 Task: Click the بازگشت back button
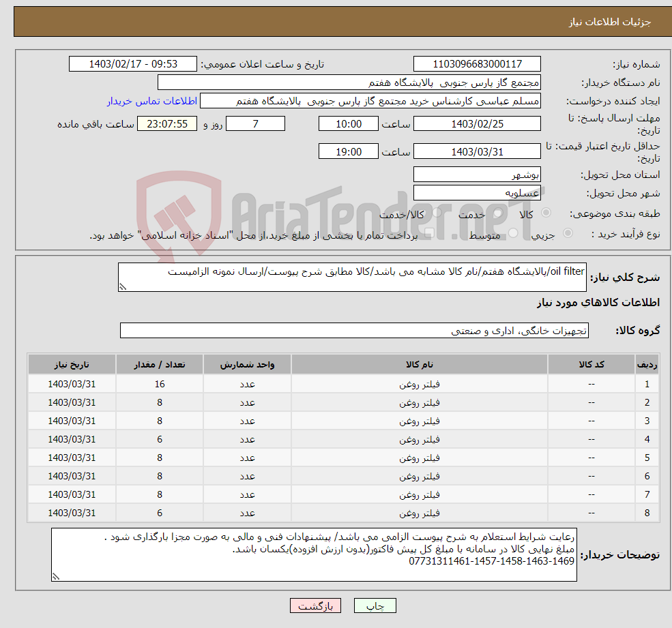click(x=315, y=605)
